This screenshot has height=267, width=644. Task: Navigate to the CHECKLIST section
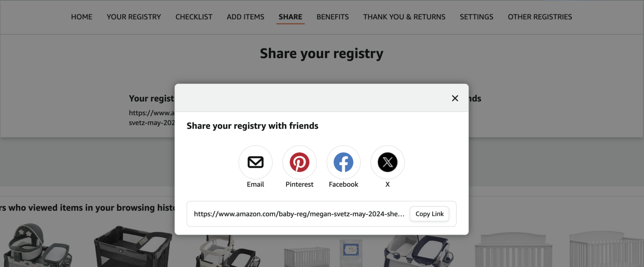[194, 17]
